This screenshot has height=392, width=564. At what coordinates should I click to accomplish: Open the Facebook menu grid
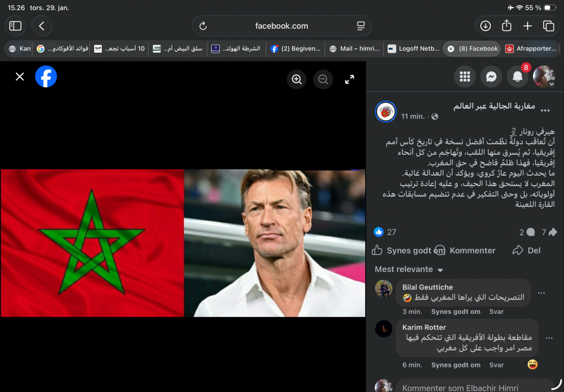464,77
